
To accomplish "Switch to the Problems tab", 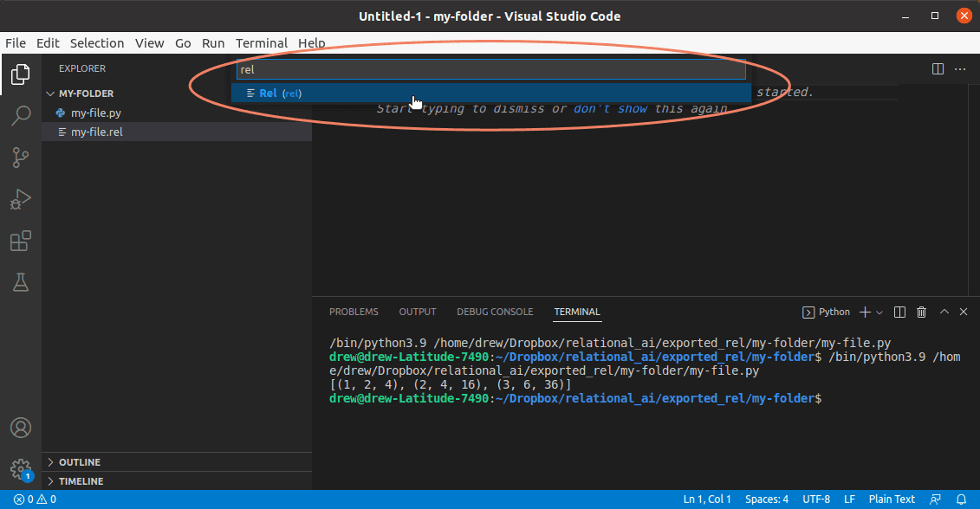I will 354,312.
